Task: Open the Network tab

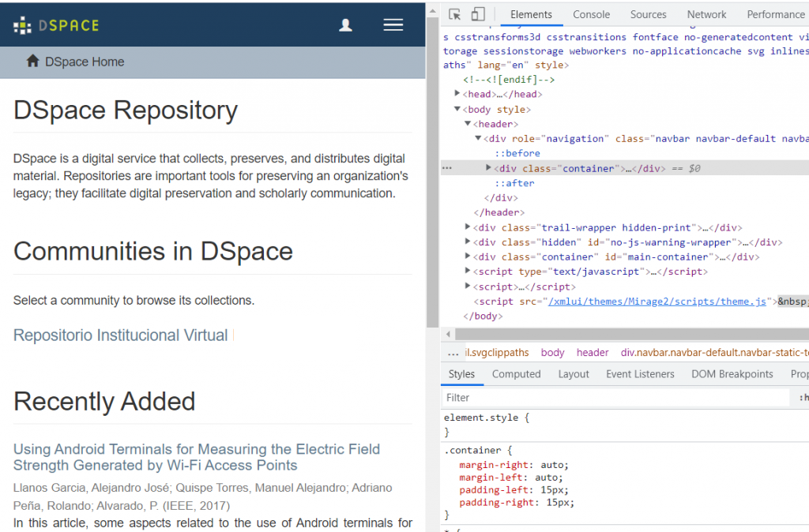Action: click(x=706, y=14)
